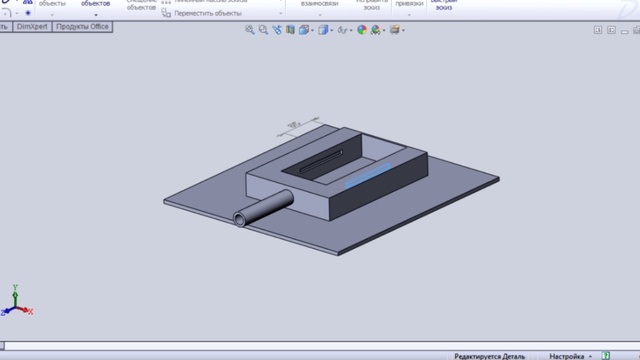
Task: Click the Быстрый эскиз ribbon button
Action: [x=444, y=5]
